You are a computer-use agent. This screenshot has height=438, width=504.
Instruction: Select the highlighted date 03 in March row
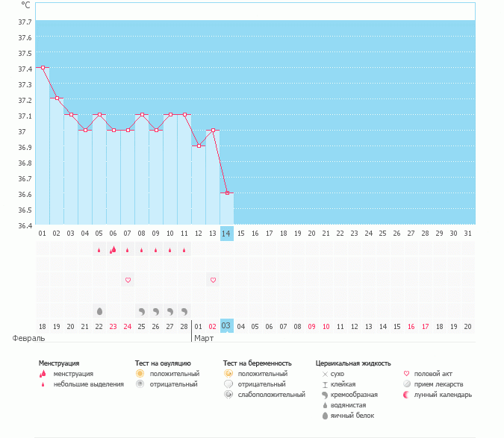point(227,326)
